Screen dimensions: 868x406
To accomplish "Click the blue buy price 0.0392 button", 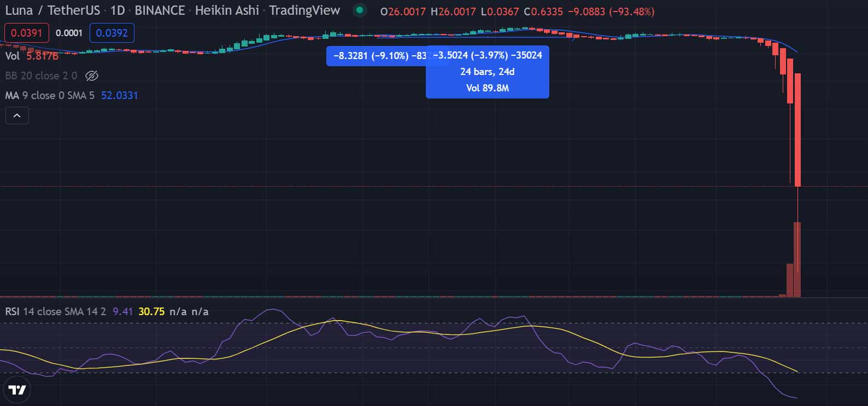I will tap(112, 33).
